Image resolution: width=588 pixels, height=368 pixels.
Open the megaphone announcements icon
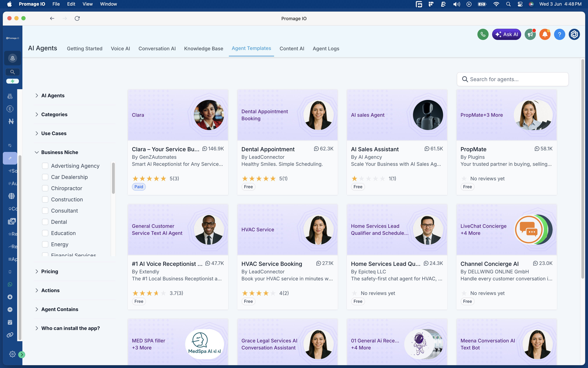coord(530,34)
